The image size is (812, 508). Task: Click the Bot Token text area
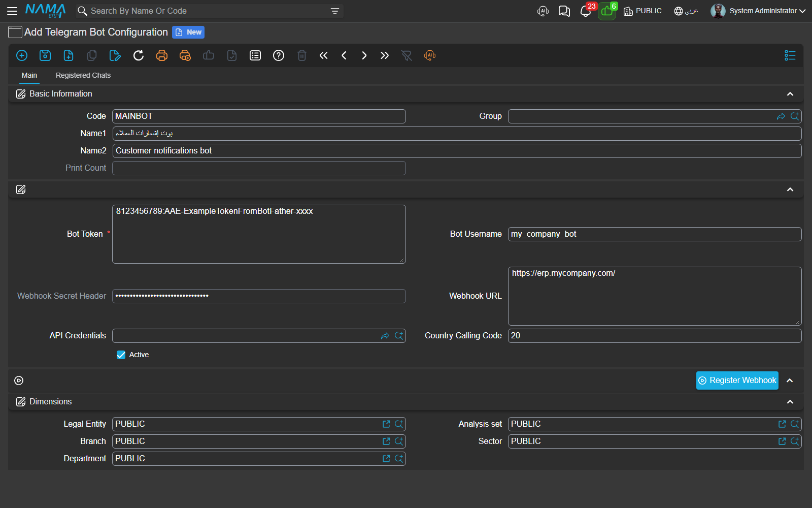coord(259,234)
